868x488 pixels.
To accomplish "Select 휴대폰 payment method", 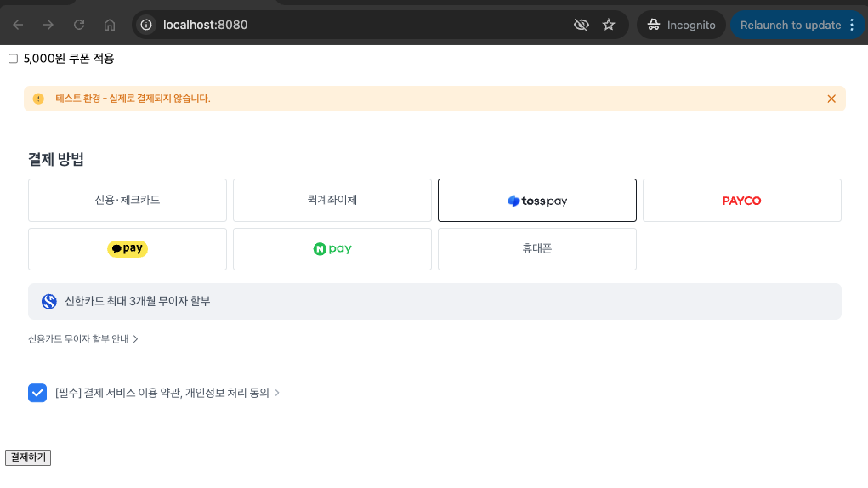I will coord(537,249).
